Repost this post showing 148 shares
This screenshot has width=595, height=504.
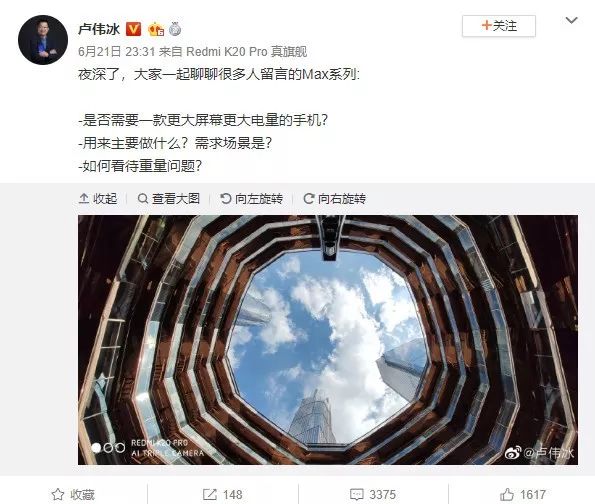click(x=223, y=495)
